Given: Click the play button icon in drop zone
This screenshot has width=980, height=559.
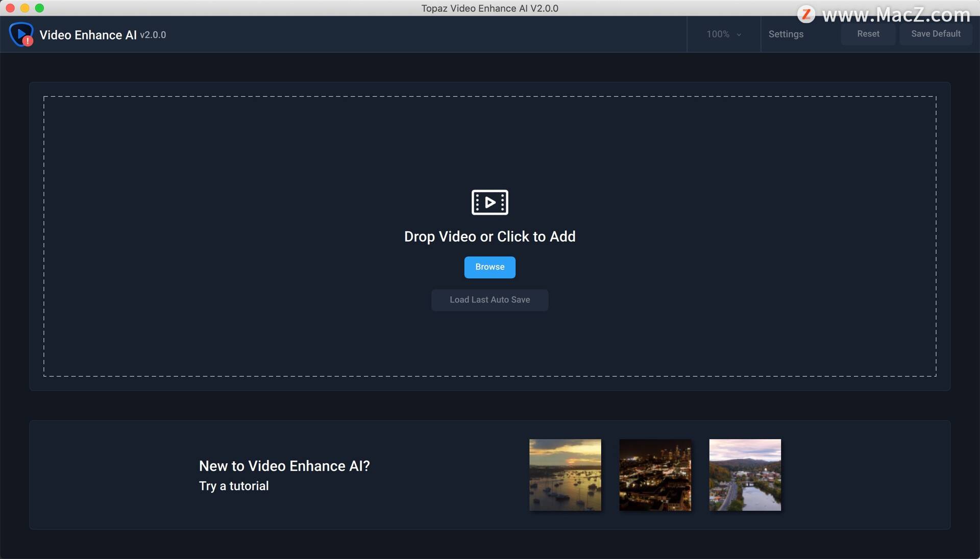Looking at the screenshot, I should click(489, 202).
